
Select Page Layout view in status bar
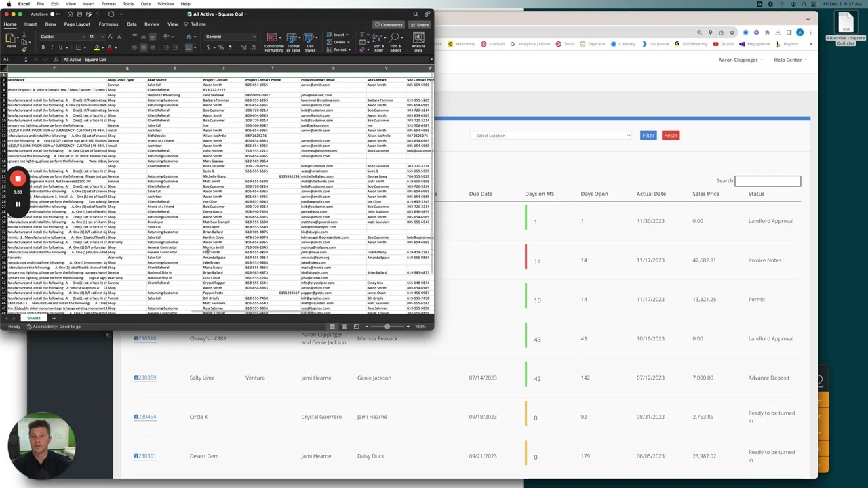[344, 327]
